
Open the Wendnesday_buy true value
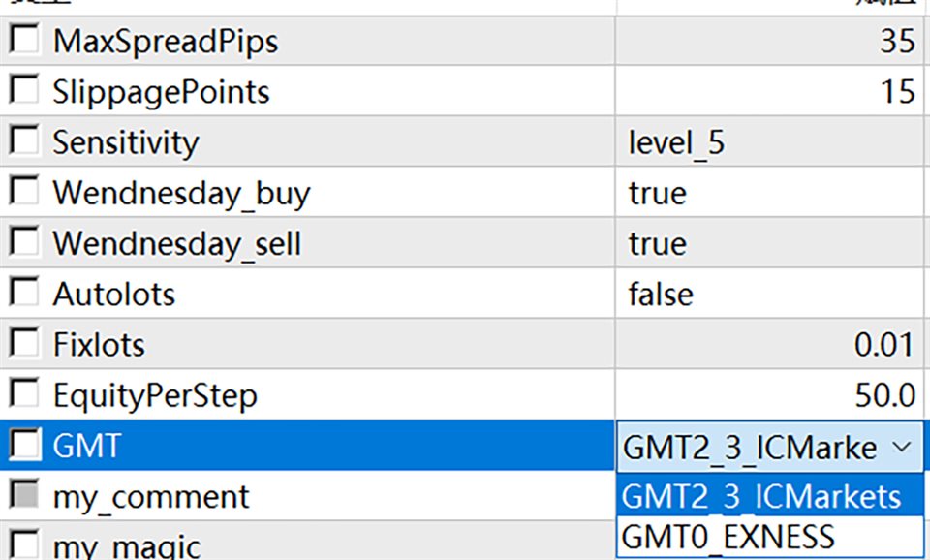tap(658, 193)
